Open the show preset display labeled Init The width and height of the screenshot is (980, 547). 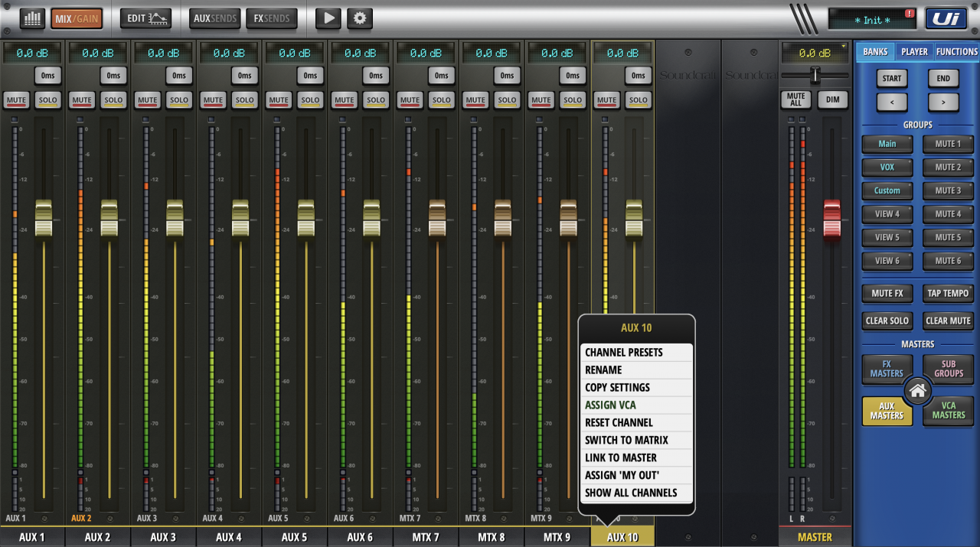click(x=872, y=19)
